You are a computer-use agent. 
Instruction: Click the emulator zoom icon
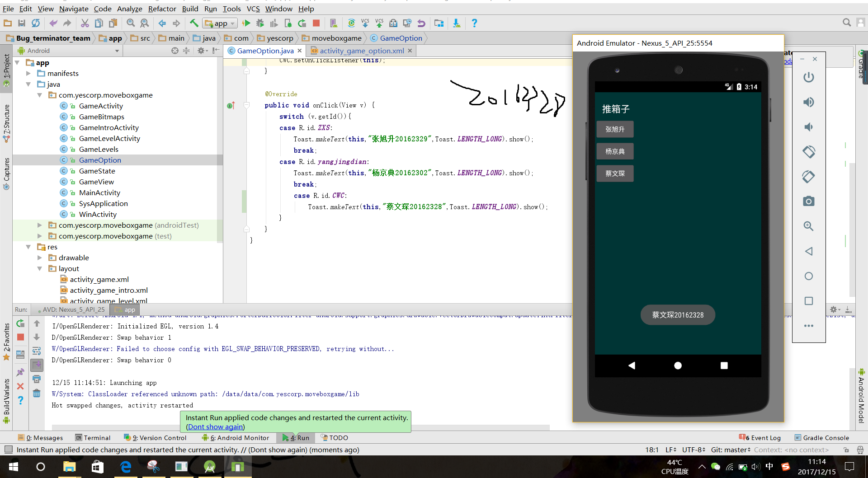click(x=809, y=226)
